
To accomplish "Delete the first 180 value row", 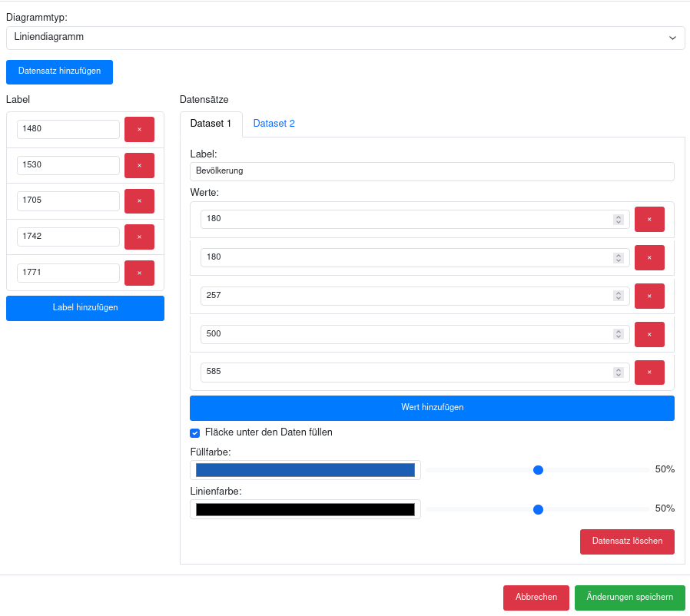I will tap(649, 220).
